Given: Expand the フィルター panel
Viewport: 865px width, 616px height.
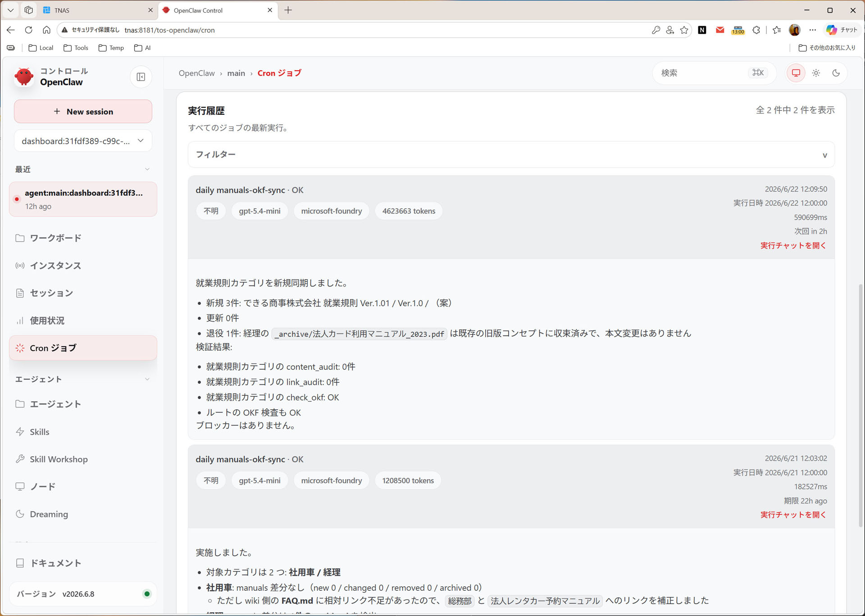Looking at the screenshot, I should point(511,154).
